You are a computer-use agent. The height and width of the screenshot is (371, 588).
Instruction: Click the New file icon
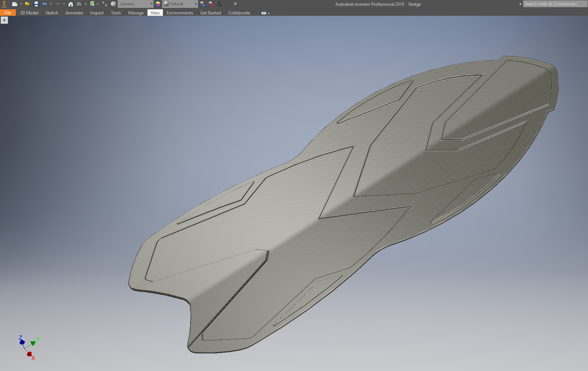(x=14, y=4)
